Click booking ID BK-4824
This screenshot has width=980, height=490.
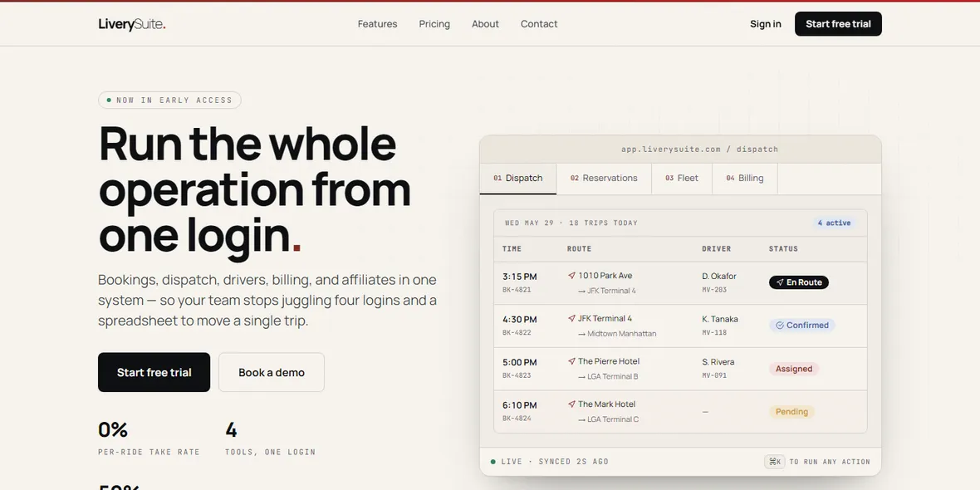click(x=517, y=419)
